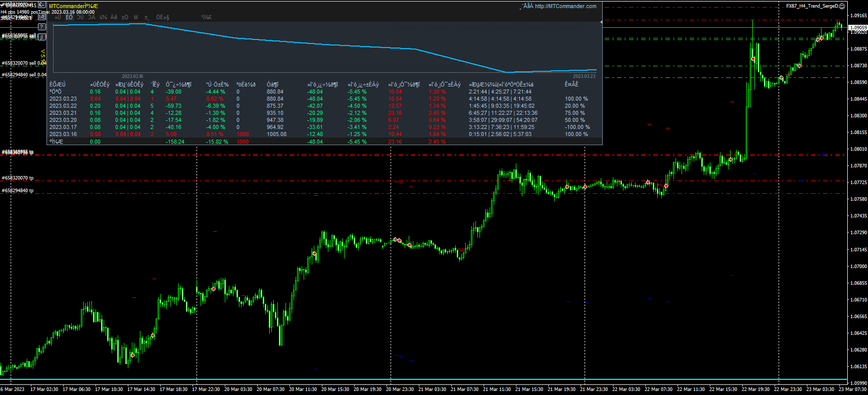
Task: Click the 1.07000 price scale label
Action: click(858, 267)
